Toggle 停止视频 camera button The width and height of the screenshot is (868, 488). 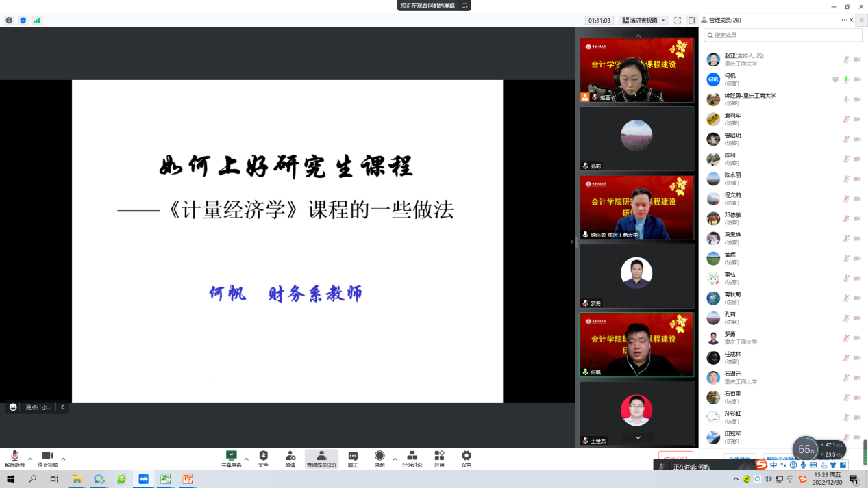tap(48, 457)
